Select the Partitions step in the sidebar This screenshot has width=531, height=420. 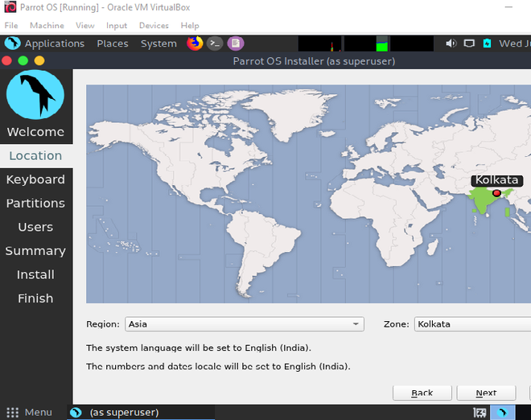coord(35,204)
